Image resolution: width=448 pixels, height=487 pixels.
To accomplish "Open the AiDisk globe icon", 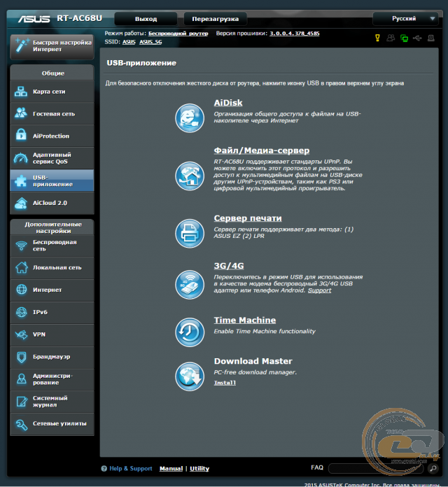I will pyautogui.click(x=190, y=118).
